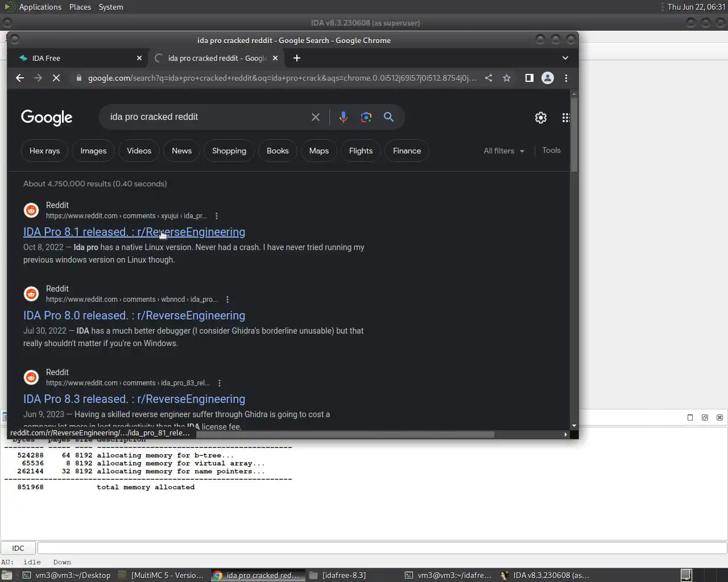Open options for IDA Pro 8.0 result
The image size is (728, 582).
pos(227,300)
